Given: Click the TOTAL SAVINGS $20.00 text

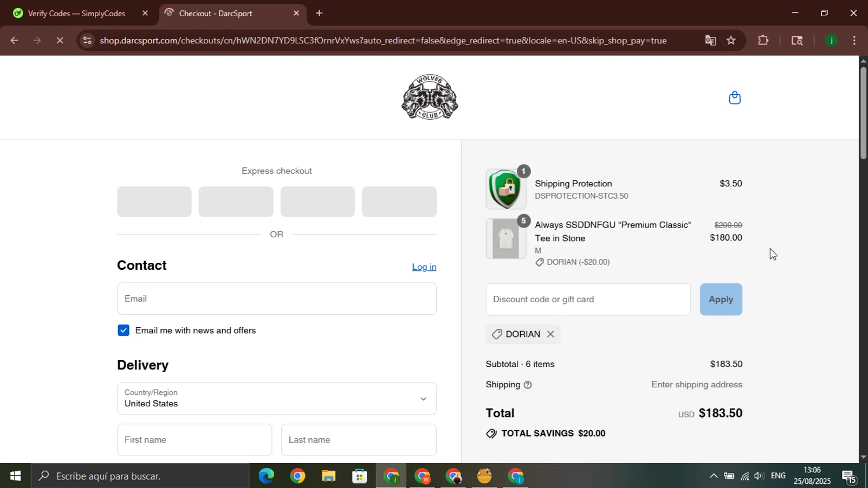Looking at the screenshot, I should [x=553, y=434].
